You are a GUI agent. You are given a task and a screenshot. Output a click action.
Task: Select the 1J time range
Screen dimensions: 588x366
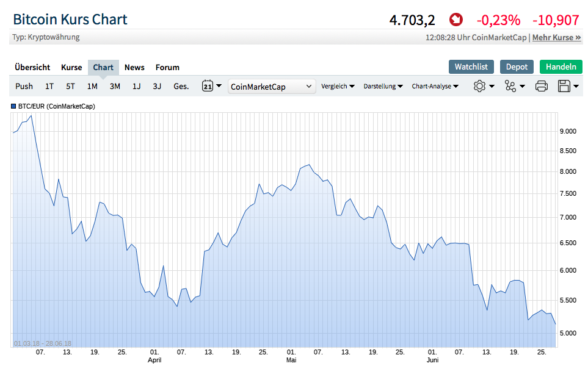click(x=137, y=86)
